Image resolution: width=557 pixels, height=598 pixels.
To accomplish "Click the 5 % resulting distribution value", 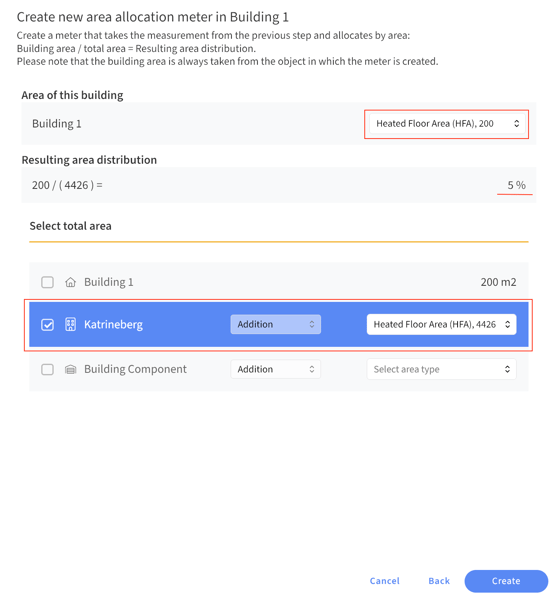I will pos(516,185).
